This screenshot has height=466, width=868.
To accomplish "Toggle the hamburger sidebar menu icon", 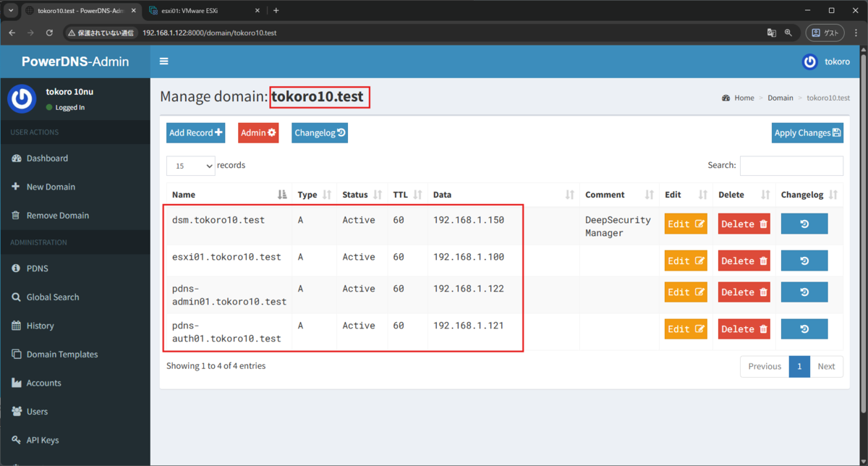I will (x=164, y=62).
